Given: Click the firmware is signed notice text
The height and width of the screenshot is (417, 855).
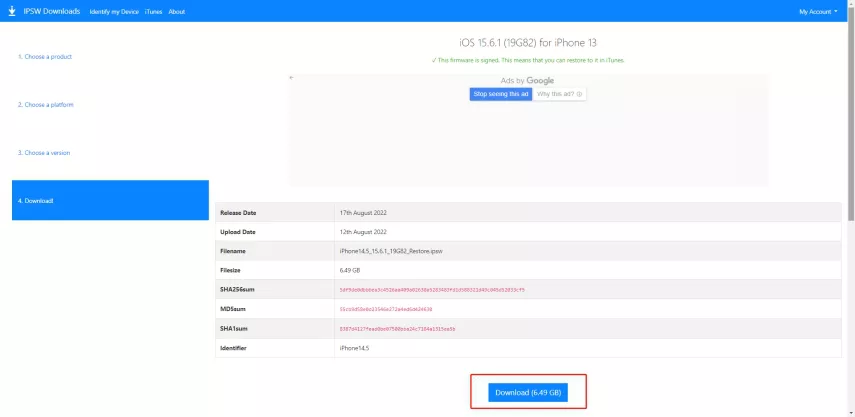Looking at the screenshot, I should [x=528, y=61].
